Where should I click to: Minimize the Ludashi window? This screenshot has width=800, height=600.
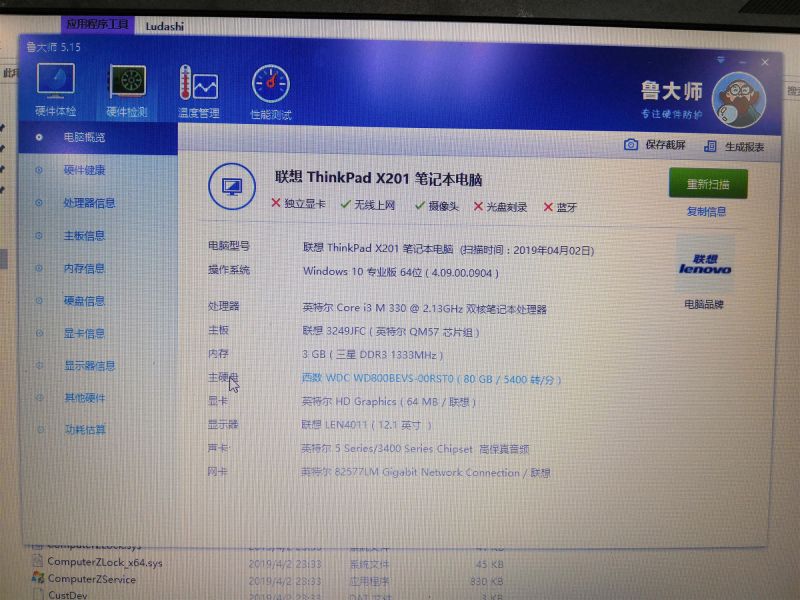click(743, 62)
